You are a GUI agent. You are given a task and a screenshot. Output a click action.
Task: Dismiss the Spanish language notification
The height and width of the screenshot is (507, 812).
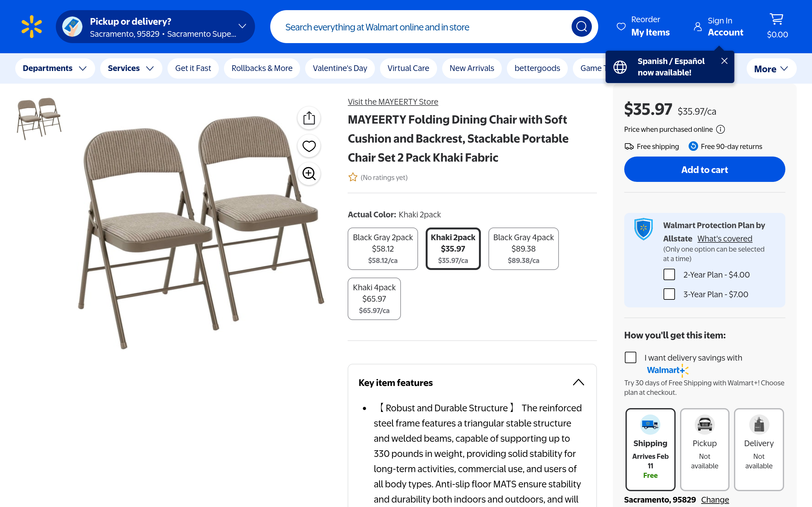[724, 61]
